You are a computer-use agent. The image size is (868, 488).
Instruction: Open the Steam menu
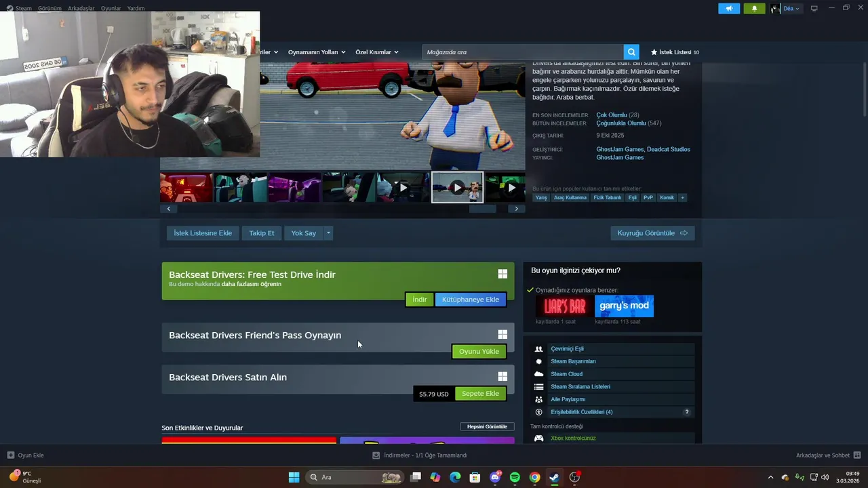click(20, 8)
